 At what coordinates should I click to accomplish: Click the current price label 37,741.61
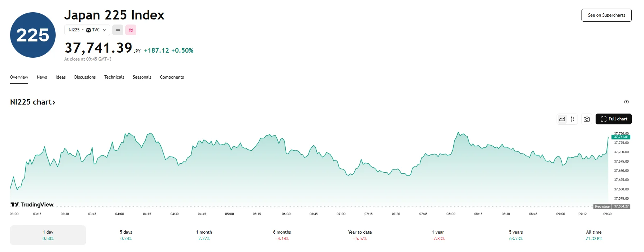(x=621, y=137)
